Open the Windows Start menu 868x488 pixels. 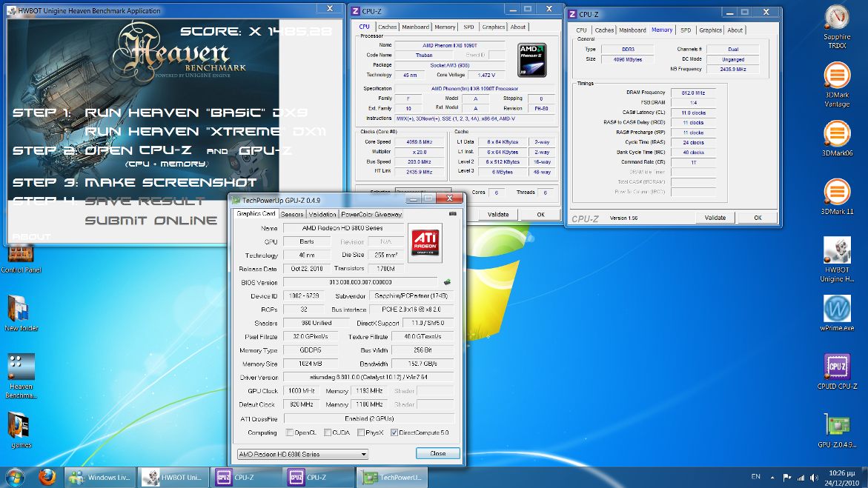click(15, 477)
